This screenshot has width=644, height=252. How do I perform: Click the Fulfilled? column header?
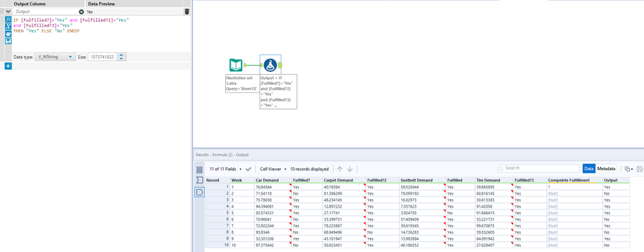pos(307,180)
